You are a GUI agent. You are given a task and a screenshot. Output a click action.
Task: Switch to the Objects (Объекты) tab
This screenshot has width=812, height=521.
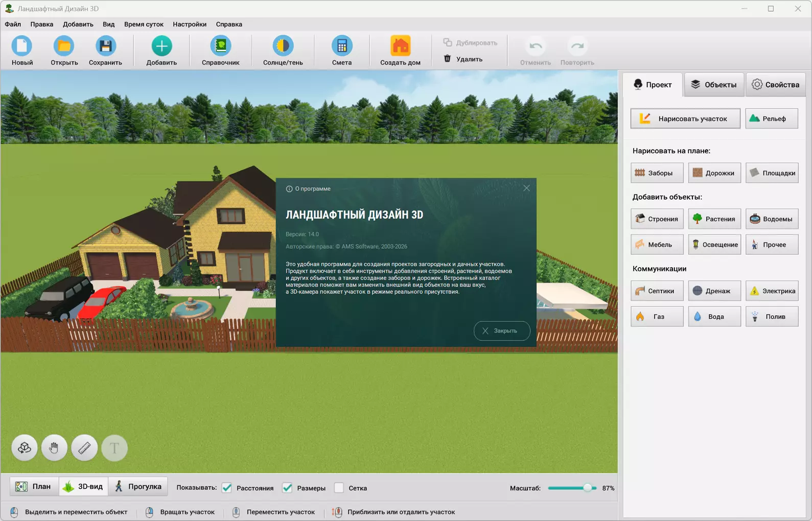pyautogui.click(x=714, y=84)
